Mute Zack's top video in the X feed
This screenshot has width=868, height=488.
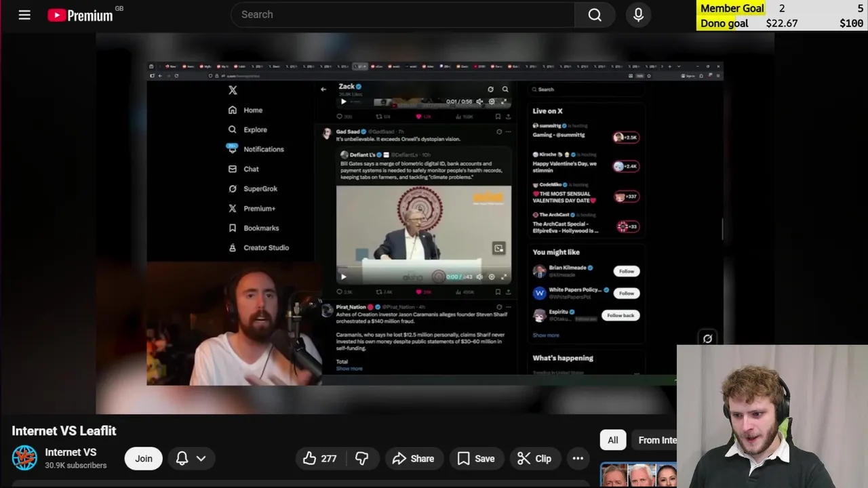coord(479,102)
